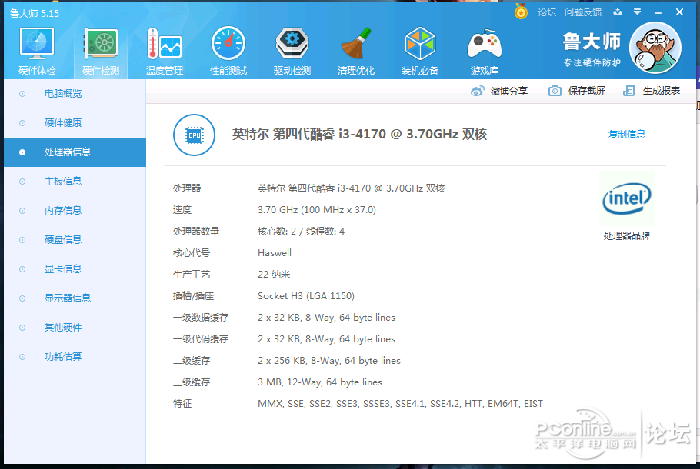Click the Intel brand logo
This screenshot has height=469, width=700.
click(627, 199)
